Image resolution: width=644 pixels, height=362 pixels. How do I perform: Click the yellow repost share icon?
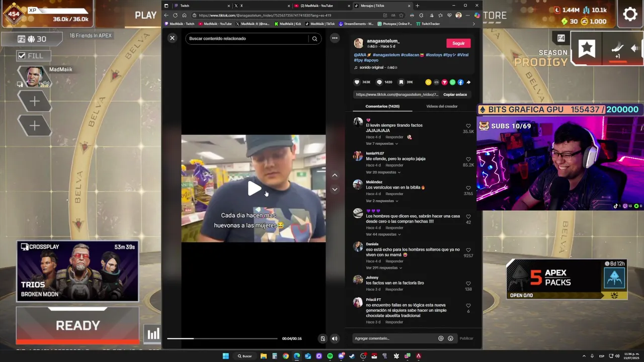pos(428,82)
